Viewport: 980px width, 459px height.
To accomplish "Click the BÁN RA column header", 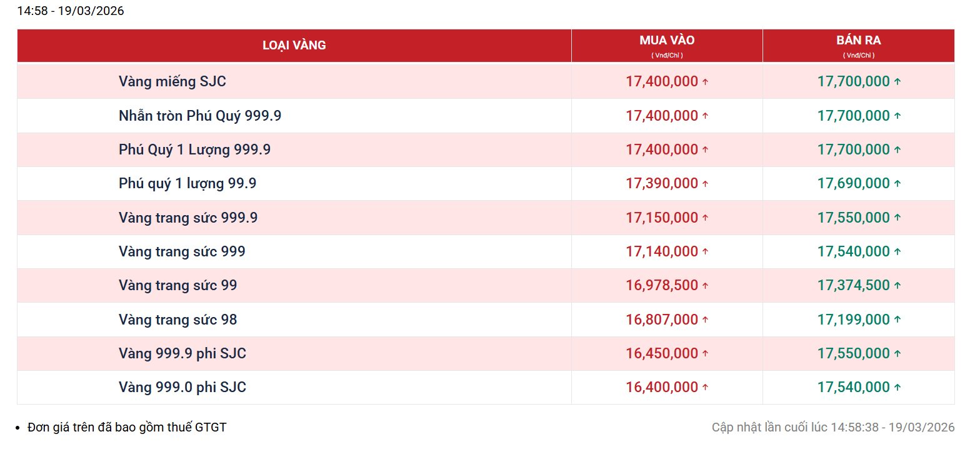I will pos(858,41).
